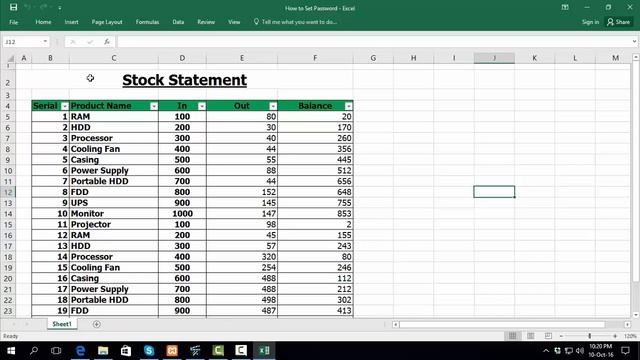The image size is (640, 360).
Task: Click the Excel taskbar icon
Action: (x=264, y=351)
